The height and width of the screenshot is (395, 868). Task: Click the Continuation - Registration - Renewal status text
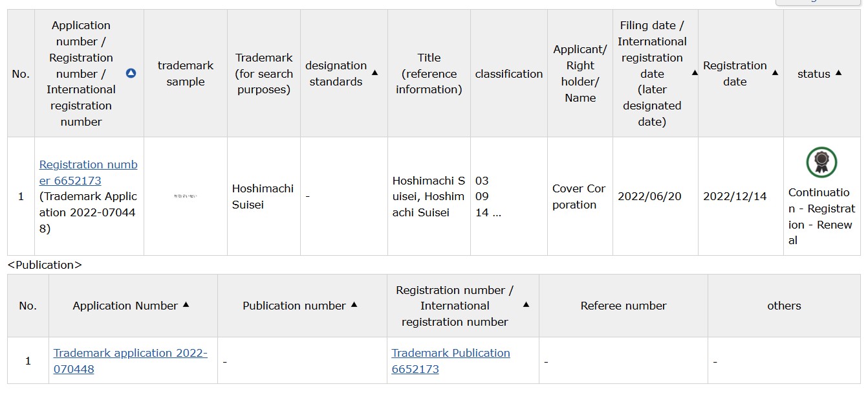click(821, 216)
